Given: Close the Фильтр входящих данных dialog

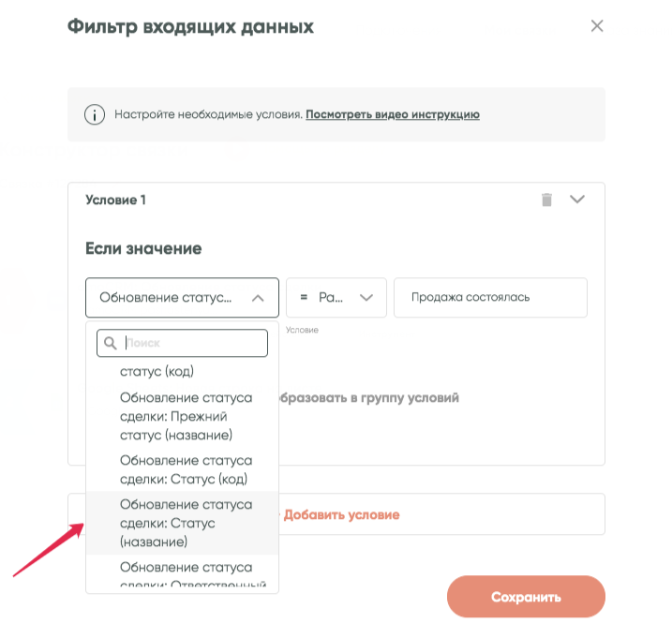Looking at the screenshot, I should [597, 26].
